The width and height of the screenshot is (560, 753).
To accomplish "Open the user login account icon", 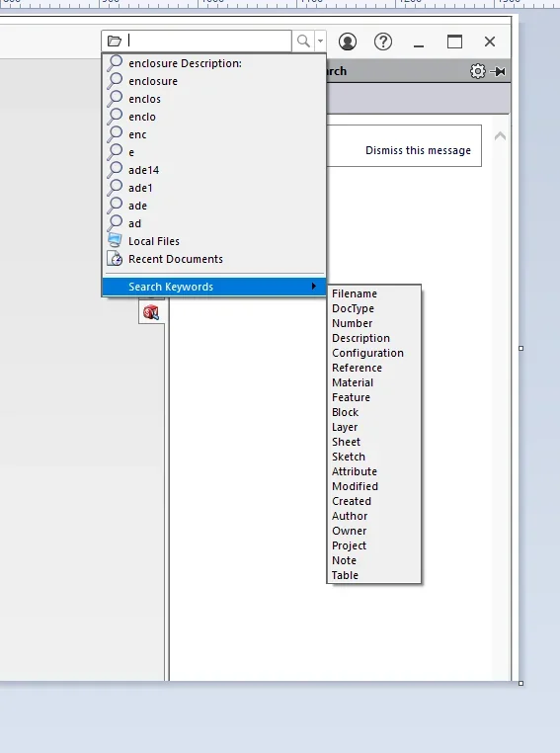I will point(348,42).
